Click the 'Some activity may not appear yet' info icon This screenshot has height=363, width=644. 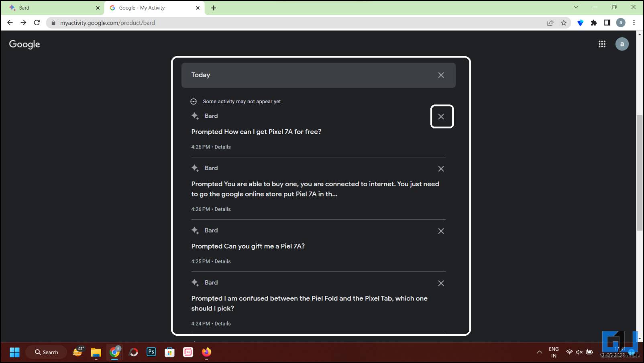(194, 102)
